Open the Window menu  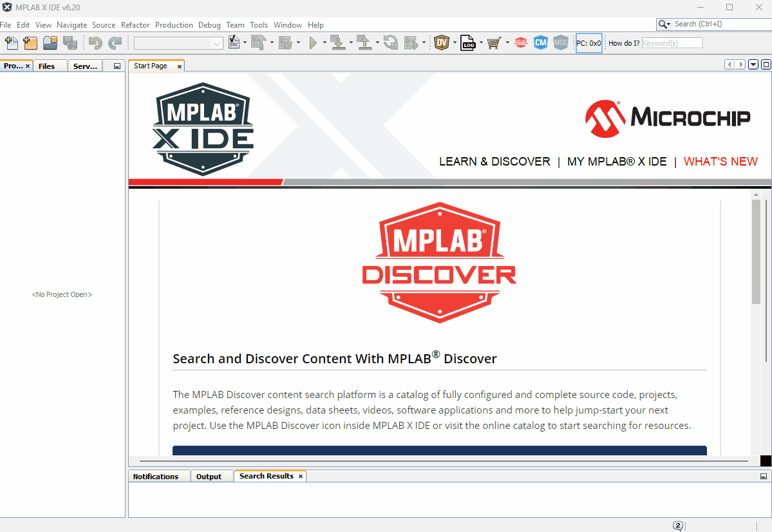point(288,24)
